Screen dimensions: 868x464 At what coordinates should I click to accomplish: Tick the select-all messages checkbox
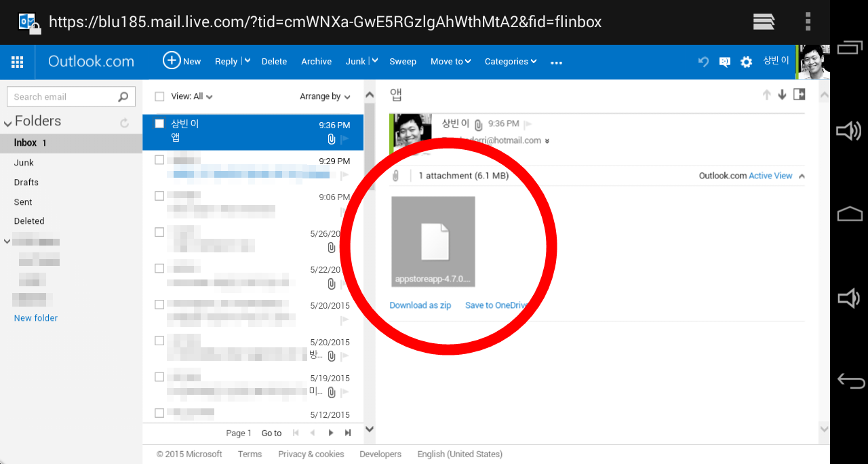(159, 97)
